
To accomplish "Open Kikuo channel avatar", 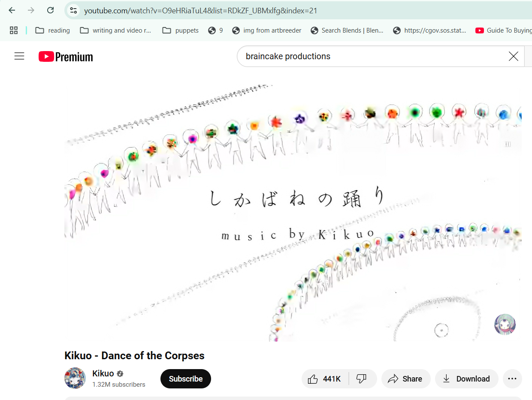I will click(x=75, y=378).
